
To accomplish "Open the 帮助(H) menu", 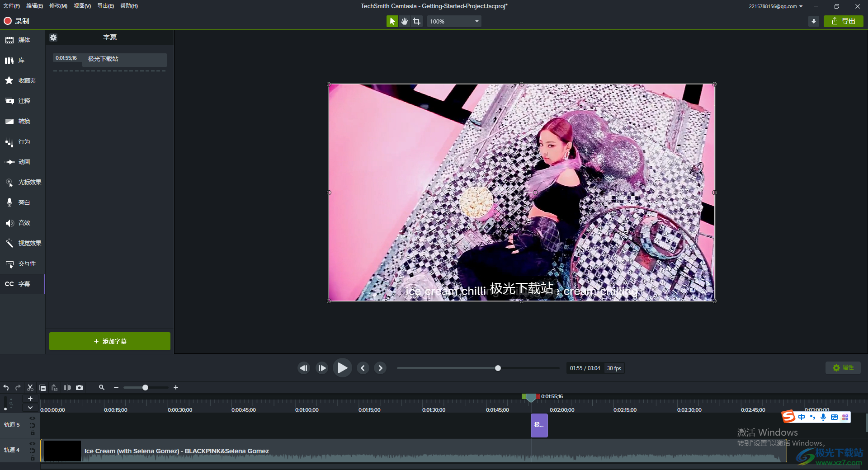I will (x=129, y=6).
